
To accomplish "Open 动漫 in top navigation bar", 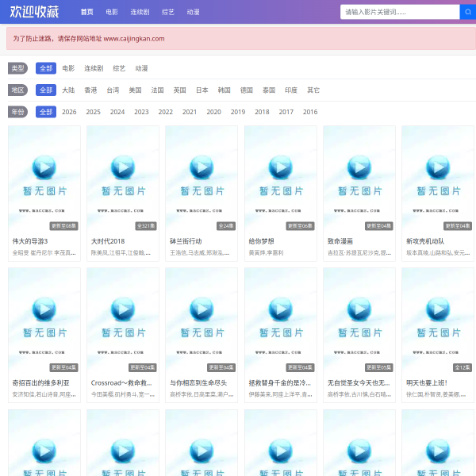I will pyautogui.click(x=193, y=12).
